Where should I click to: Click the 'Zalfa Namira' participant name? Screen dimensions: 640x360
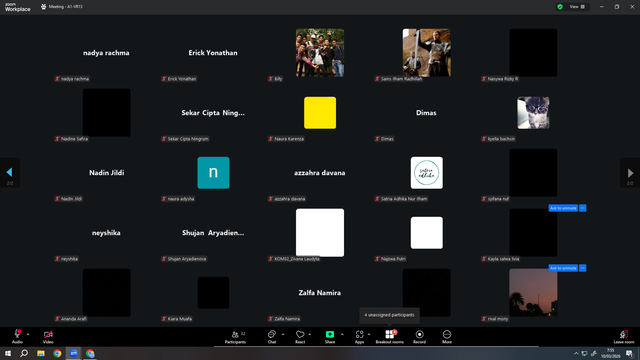click(320, 293)
